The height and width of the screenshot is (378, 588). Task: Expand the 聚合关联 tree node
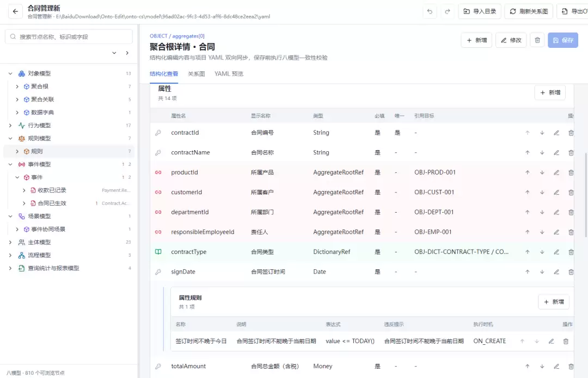point(17,100)
